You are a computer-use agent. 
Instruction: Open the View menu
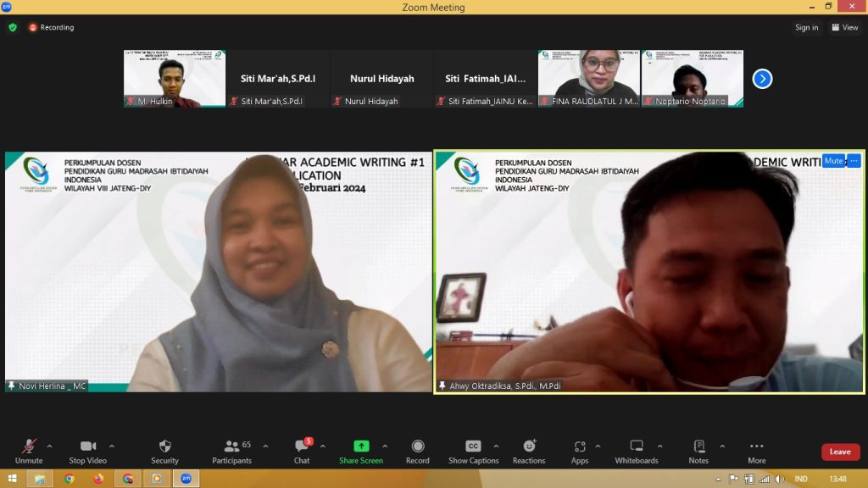844,27
